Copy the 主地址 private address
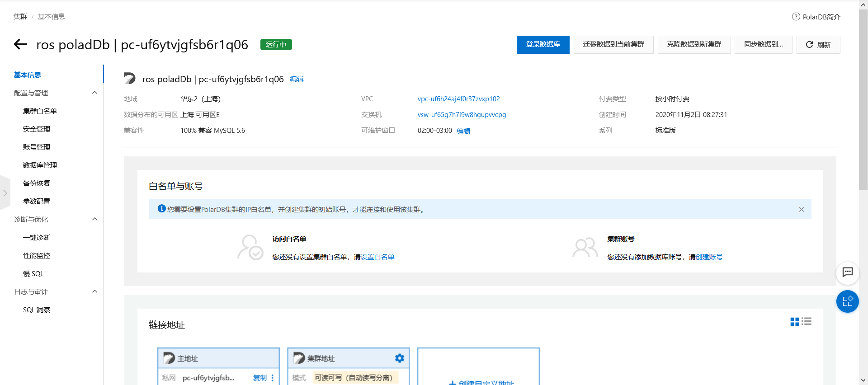This screenshot has height=385, width=868. (x=260, y=378)
